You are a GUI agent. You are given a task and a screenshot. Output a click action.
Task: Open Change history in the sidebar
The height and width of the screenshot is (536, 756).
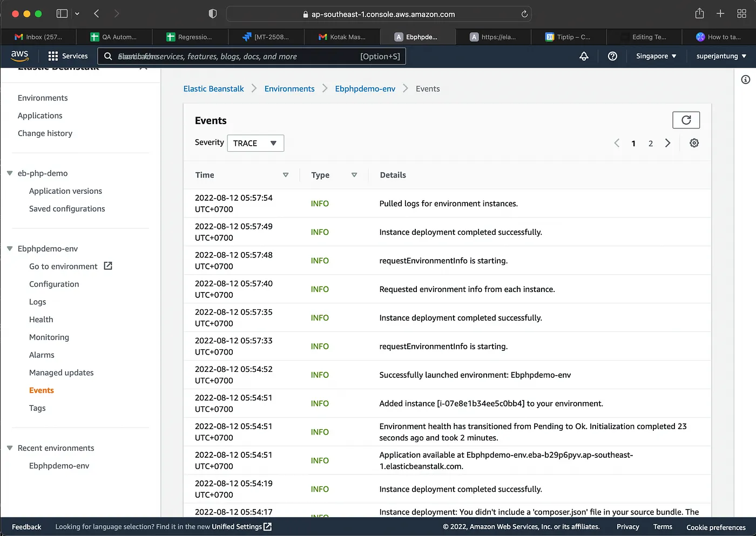pos(45,133)
